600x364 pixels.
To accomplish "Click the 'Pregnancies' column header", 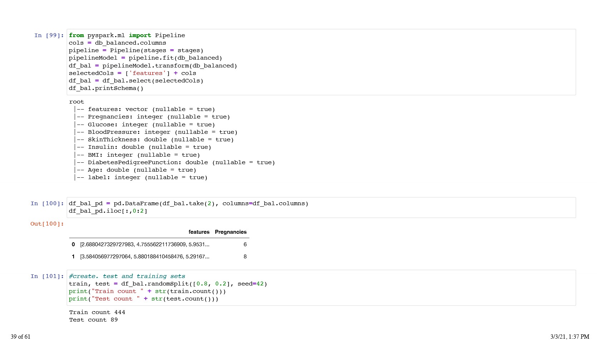I will [x=230, y=232].
